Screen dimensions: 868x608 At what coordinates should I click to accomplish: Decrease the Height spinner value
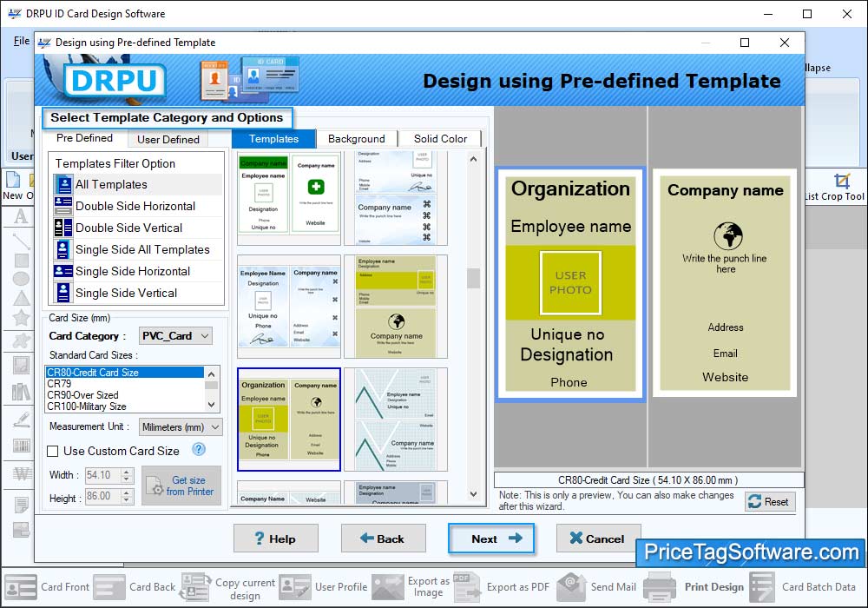[127, 500]
